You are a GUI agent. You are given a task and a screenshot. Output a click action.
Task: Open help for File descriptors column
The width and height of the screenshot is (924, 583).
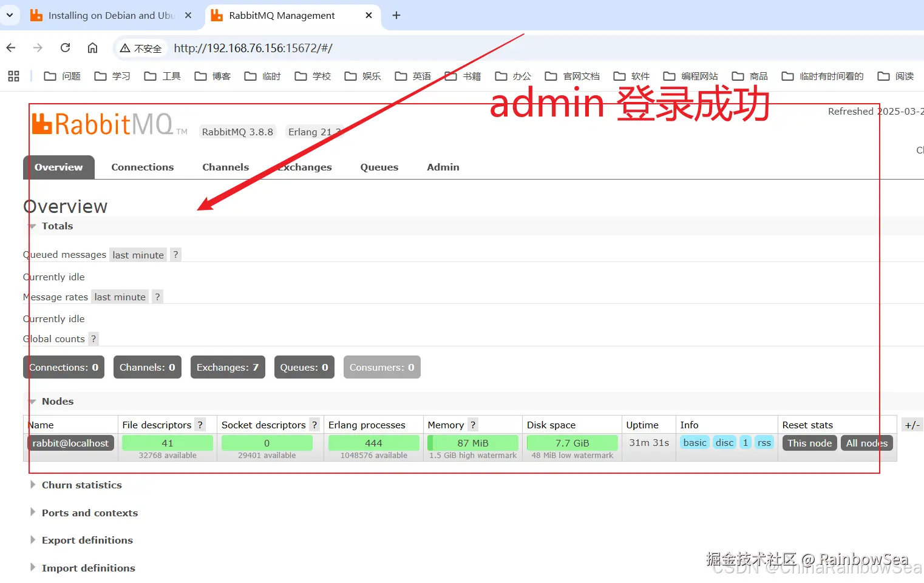click(x=200, y=425)
